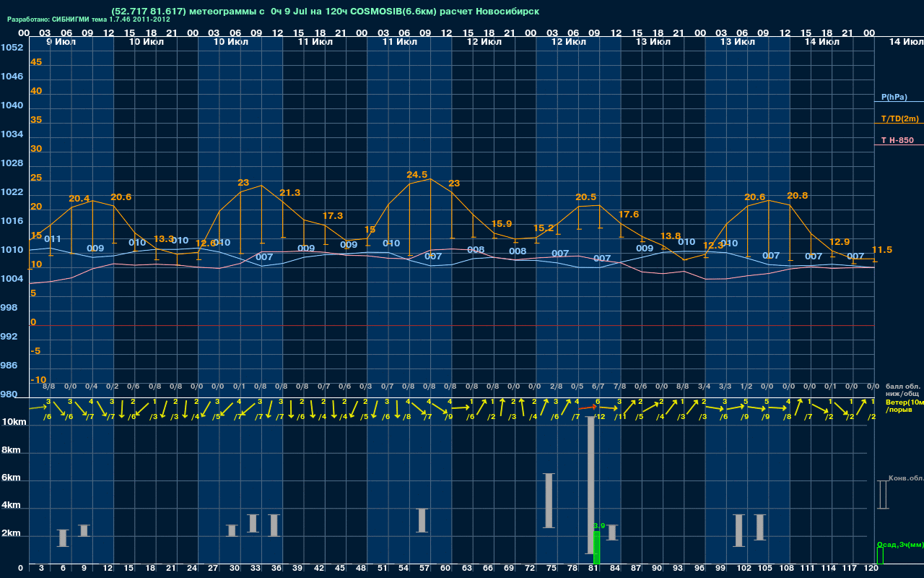The image size is (924, 578).
Task: Click the gray convective cloud bar at hour 57
Action: click(422, 520)
